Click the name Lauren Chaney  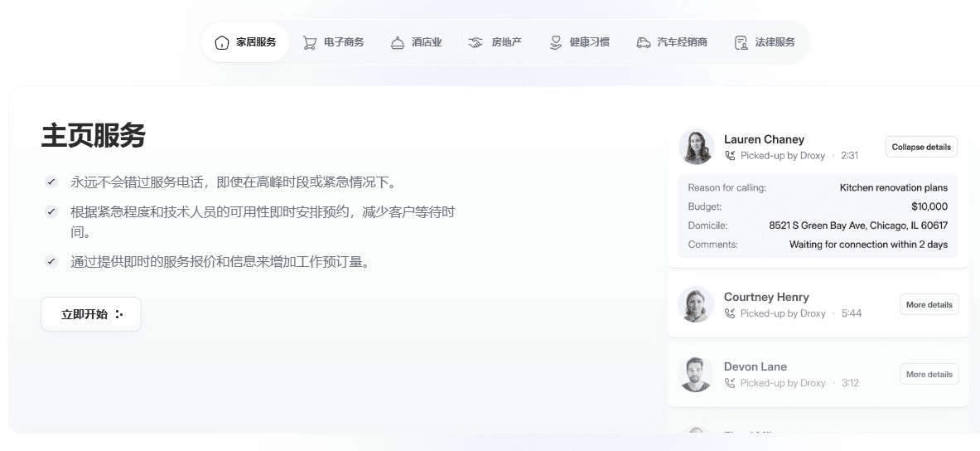coord(764,139)
